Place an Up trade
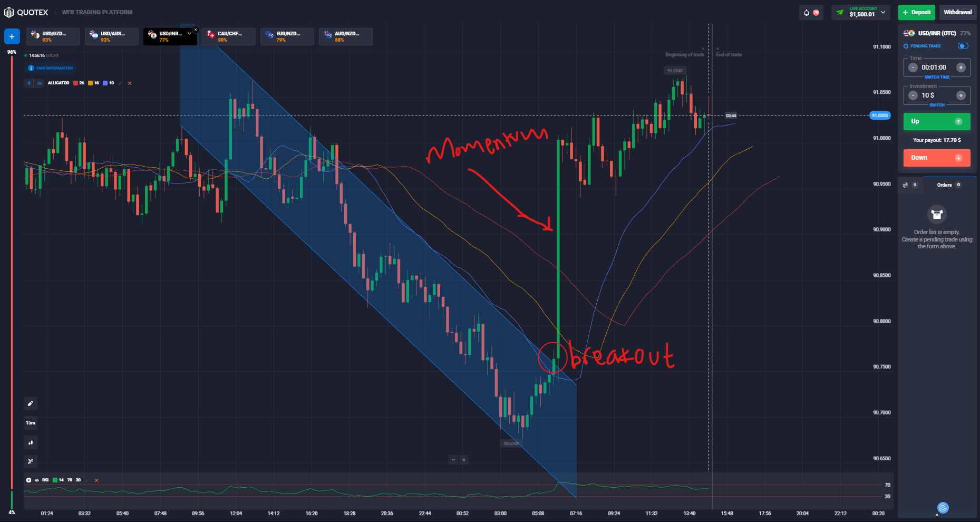The width and height of the screenshot is (980, 522). click(937, 121)
